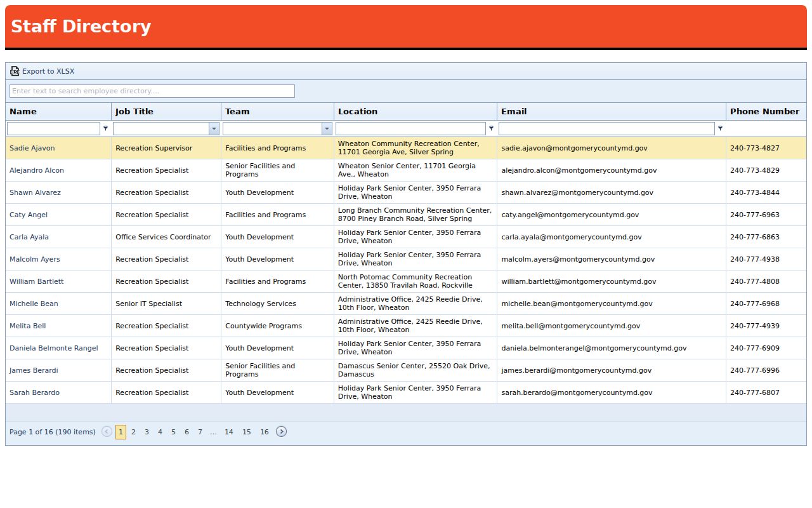Open Melita Bell's name link
Image resolution: width=812 pixels, height=508 pixels.
pos(28,326)
